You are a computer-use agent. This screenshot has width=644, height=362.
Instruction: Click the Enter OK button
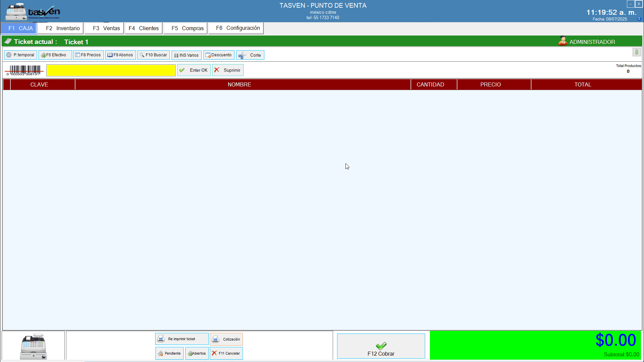pyautogui.click(x=194, y=70)
